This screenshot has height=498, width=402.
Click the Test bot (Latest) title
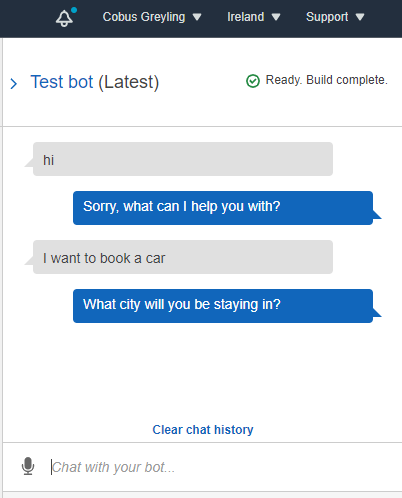click(95, 82)
